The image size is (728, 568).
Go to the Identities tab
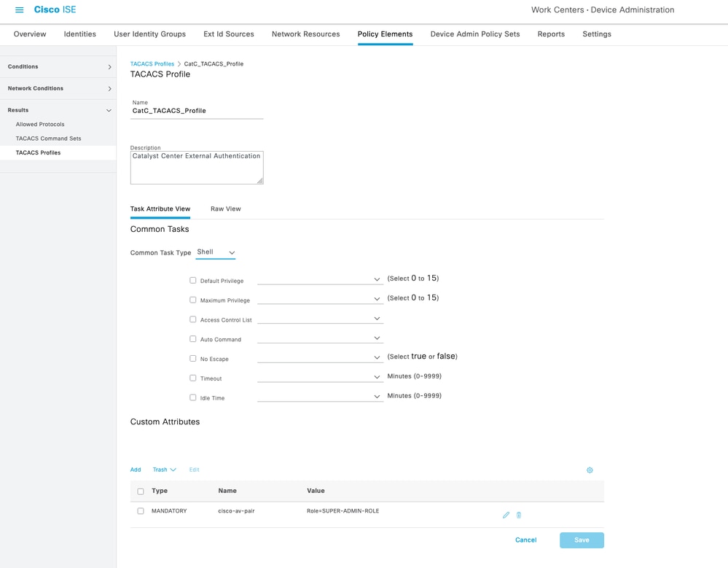80,34
